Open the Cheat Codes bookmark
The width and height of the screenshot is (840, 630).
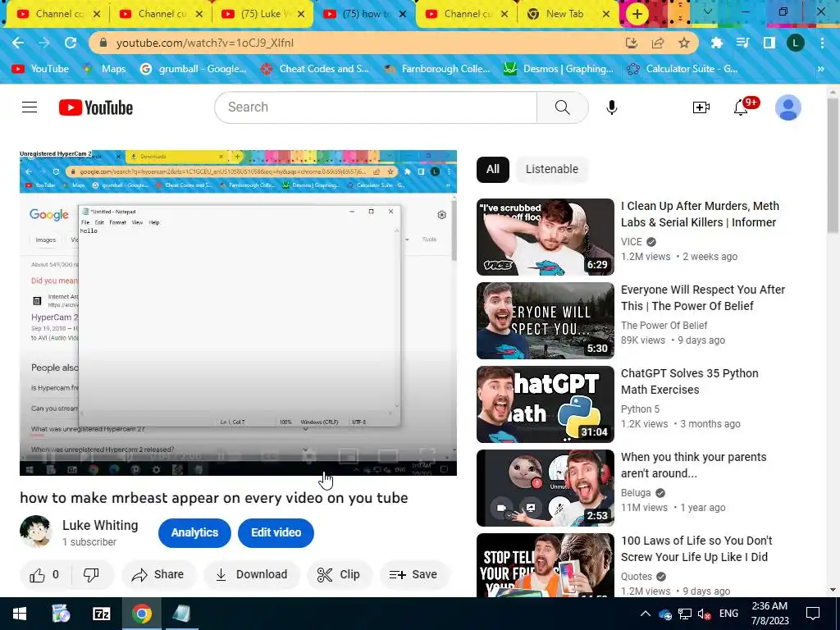(x=314, y=69)
